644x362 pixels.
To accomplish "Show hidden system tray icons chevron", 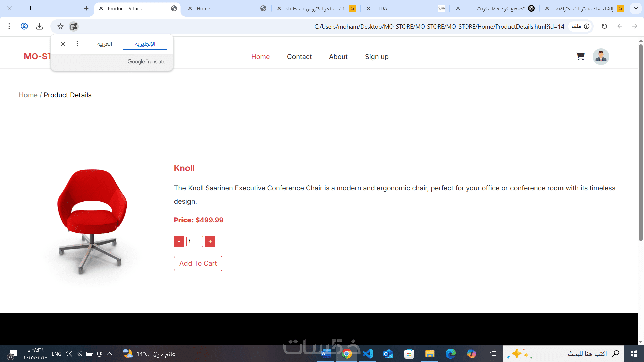I will pos(109,354).
